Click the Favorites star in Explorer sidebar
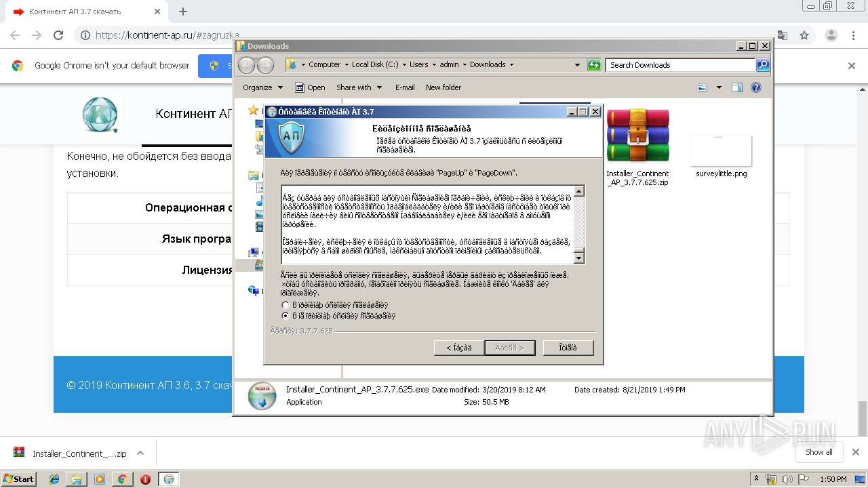Screen dimensions: 868x488 pyautogui.click(x=254, y=110)
